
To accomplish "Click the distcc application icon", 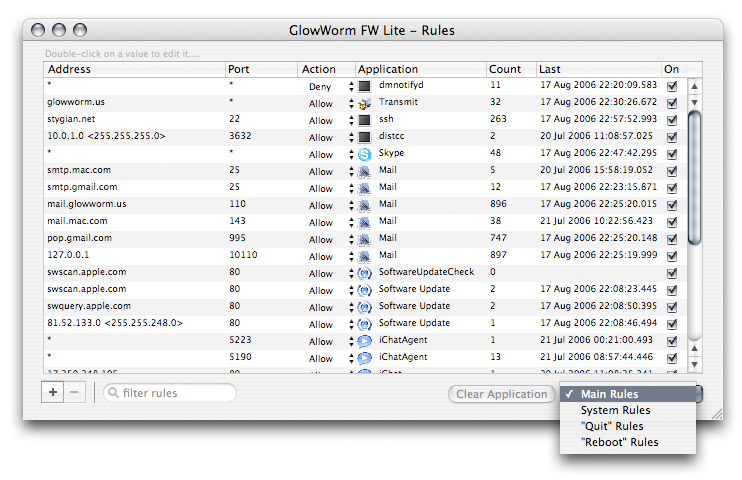I will (364, 137).
